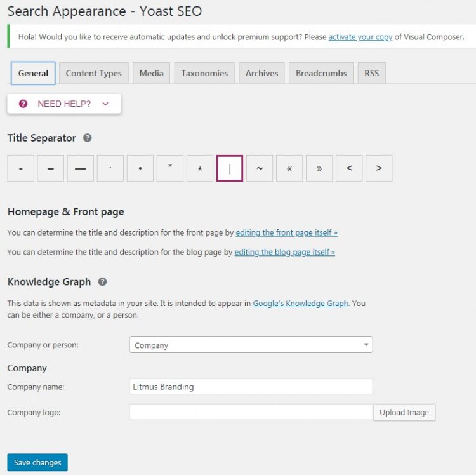This screenshot has width=476, height=475.
Task: Click the Title Separator help question icon
Action: [88, 138]
